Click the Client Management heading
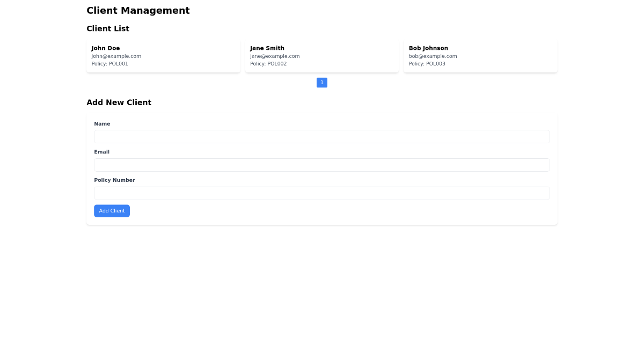644x338 pixels. point(138,11)
